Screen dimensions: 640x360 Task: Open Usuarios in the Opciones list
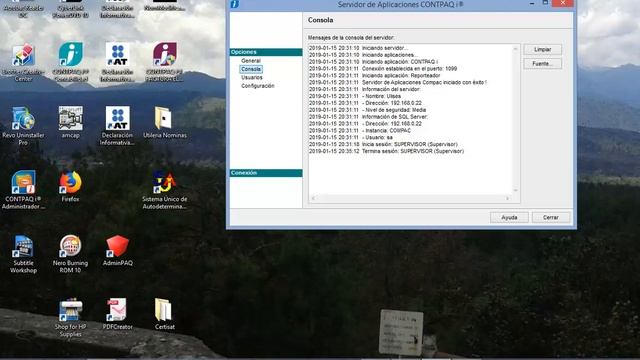click(252, 77)
